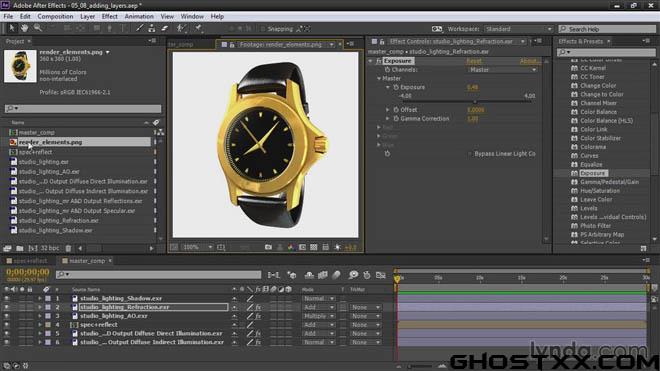Expand the spec+reflect layer properties
Screen dimensions: 660x371
tap(40, 325)
